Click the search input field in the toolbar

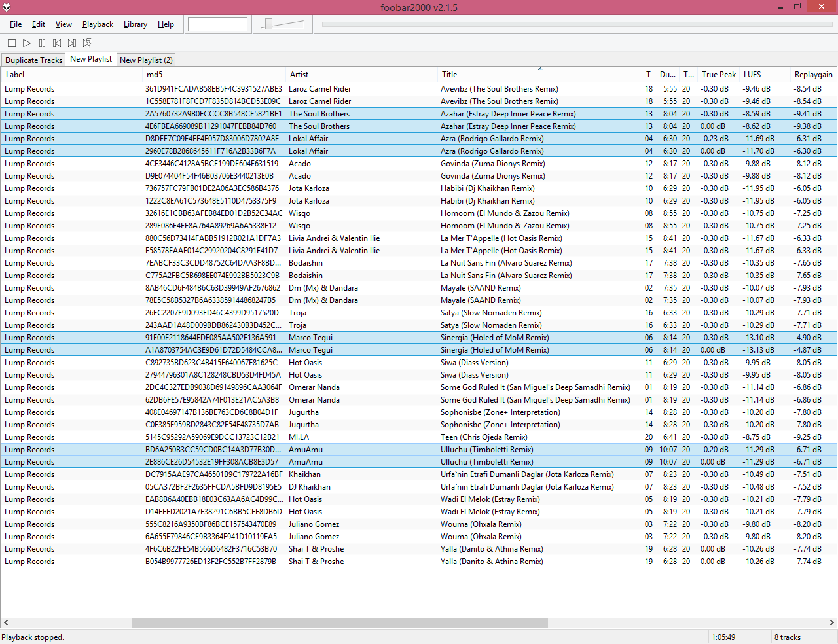[218, 24]
